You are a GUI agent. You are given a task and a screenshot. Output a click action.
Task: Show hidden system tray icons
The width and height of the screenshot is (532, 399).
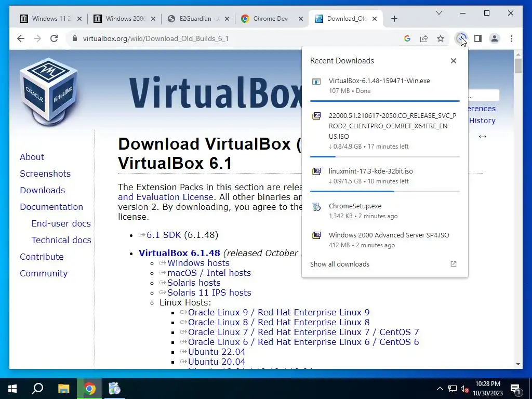(x=440, y=389)
